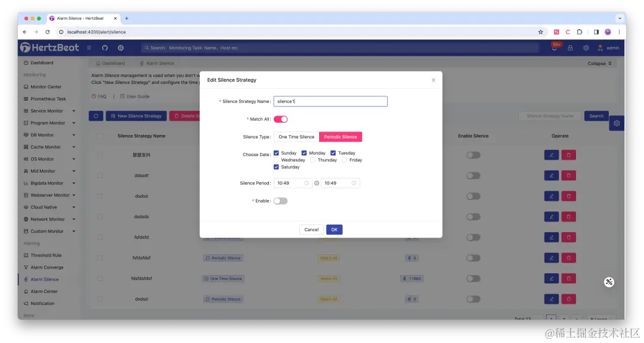Image resolution: width=644 pixels, height=343 pixels.
Task: Expand the Program Monitor sidebar group
Action: (x=49, y=123)
